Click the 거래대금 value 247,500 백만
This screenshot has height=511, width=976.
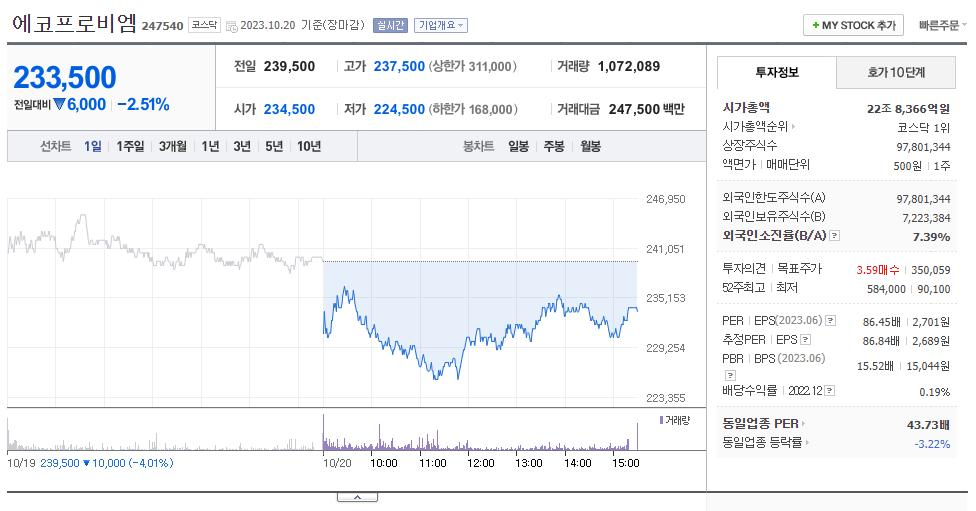tap(647, 109)
